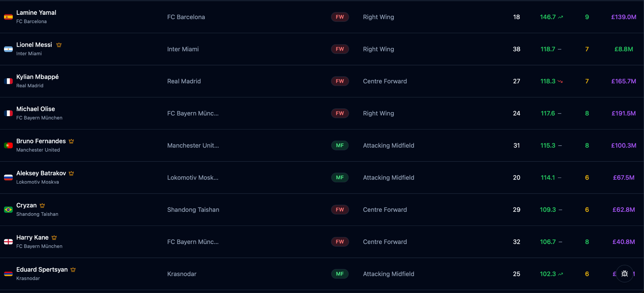Open Kylian Mbappé's player profile
The image size is (644, 293).
(x=38, y=77)
